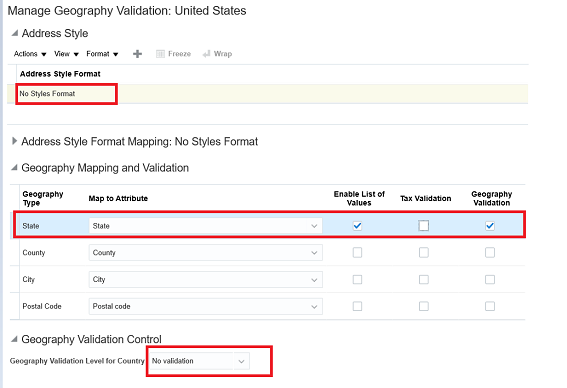Check Tax Validation for State row
Viewport: 567px width, 388px height.
(424, 226)
